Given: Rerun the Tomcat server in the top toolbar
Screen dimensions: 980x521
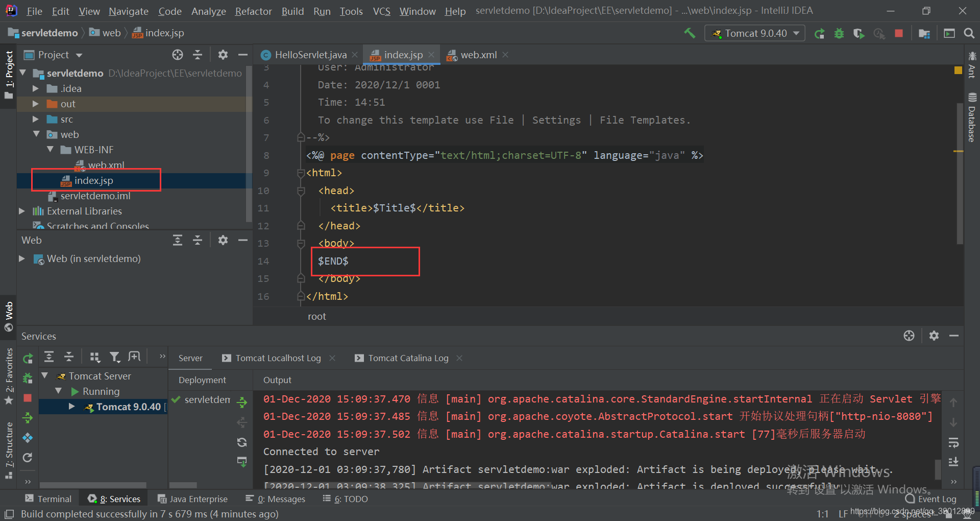Looking at the screenshot, I should click(820, 34).
